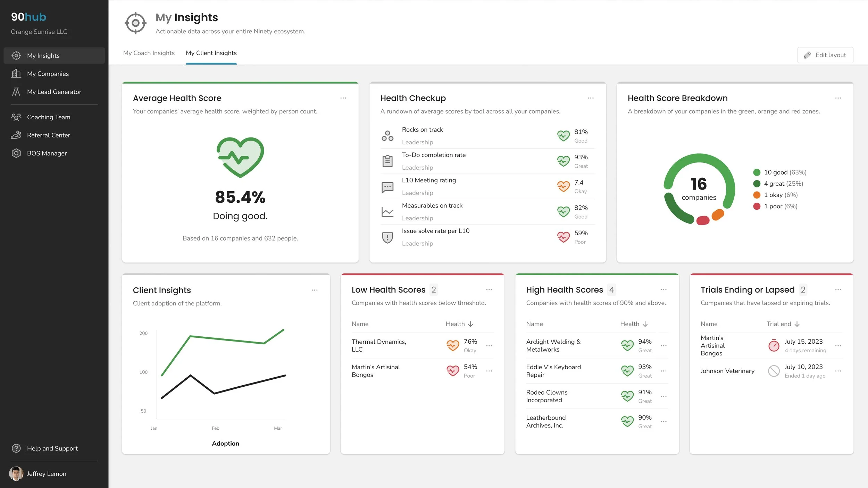Screen dimensions: 868x488
Task: Switch to the My Coach Insights tab
Action: point(149,53)
